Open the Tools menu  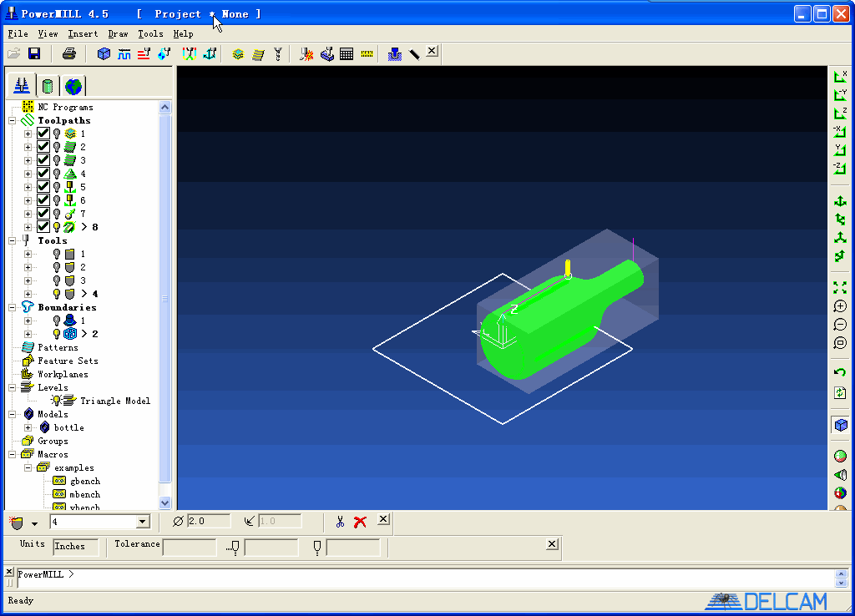[x=150, y=33]
